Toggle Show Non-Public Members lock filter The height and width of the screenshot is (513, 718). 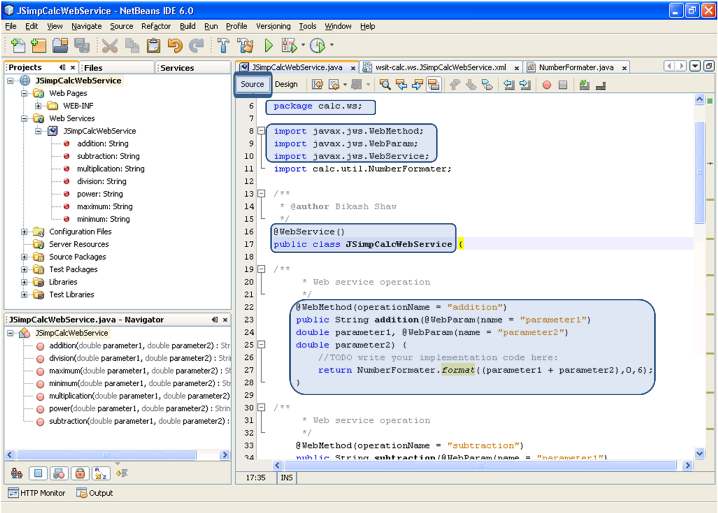(79, 473)
